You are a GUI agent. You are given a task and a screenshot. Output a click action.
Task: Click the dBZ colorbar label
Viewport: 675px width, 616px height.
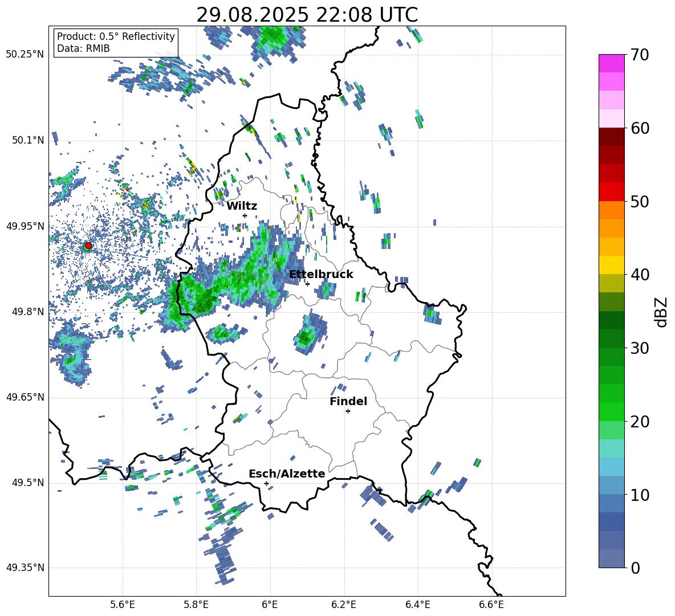pyautogui.click(x=662, y=312)
